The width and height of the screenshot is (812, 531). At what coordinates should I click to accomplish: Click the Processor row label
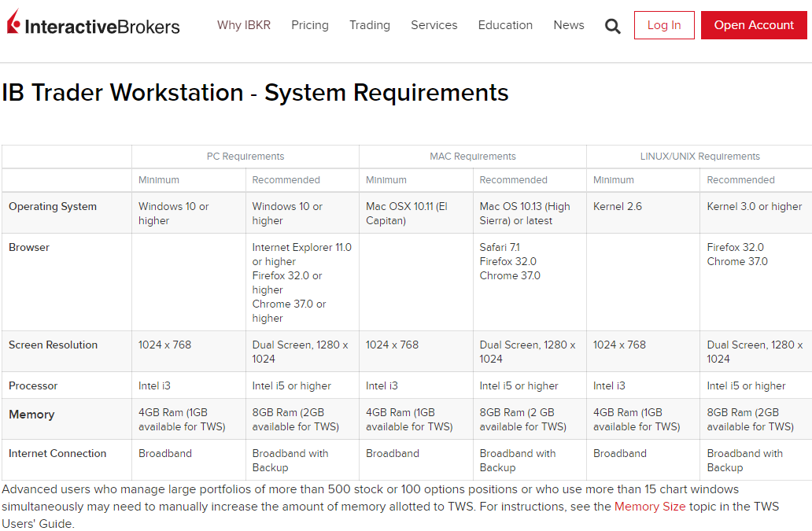pyautogui.click(x=33, y=386)
